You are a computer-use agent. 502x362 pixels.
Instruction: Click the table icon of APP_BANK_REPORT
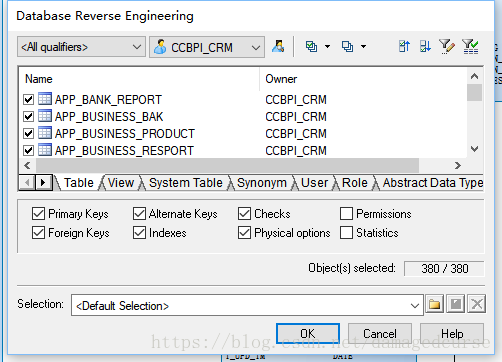45,99
